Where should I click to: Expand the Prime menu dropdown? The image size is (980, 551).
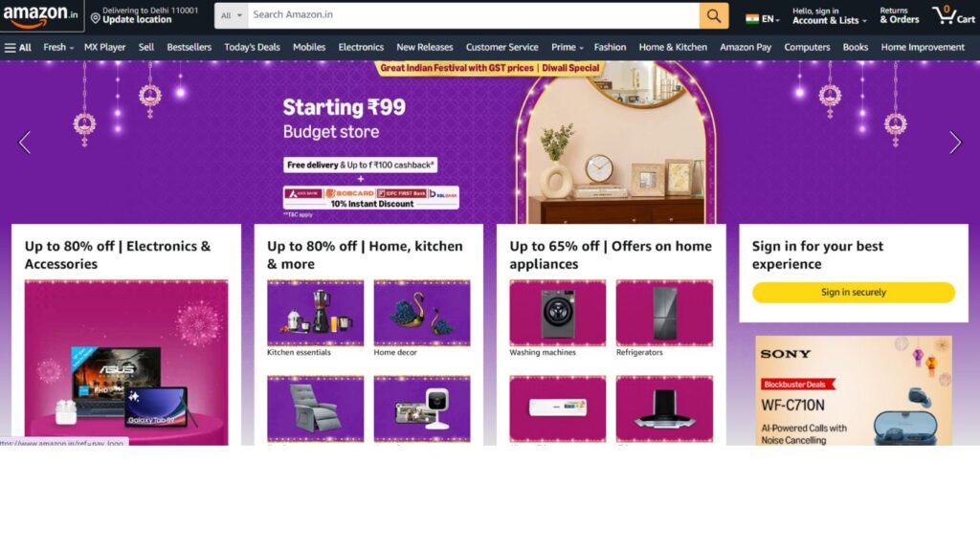567,48
